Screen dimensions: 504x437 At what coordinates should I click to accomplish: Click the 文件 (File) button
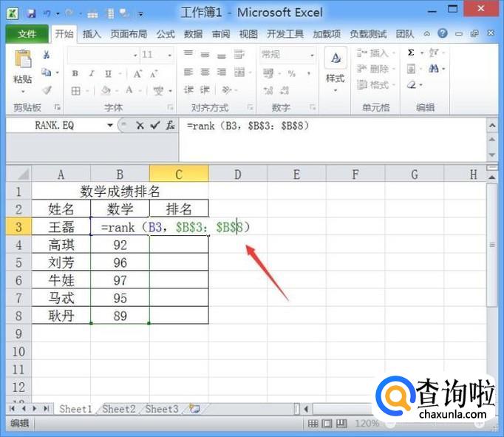coord(27,34)
